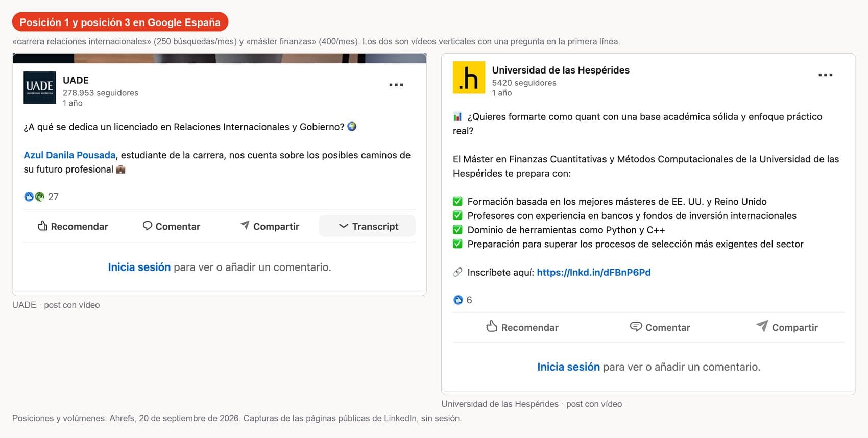This screenshot has height=438, width=868.
Task: Open the lnkd.in/dFBnP6Pd enrollment link
Action: pos(594,272)
